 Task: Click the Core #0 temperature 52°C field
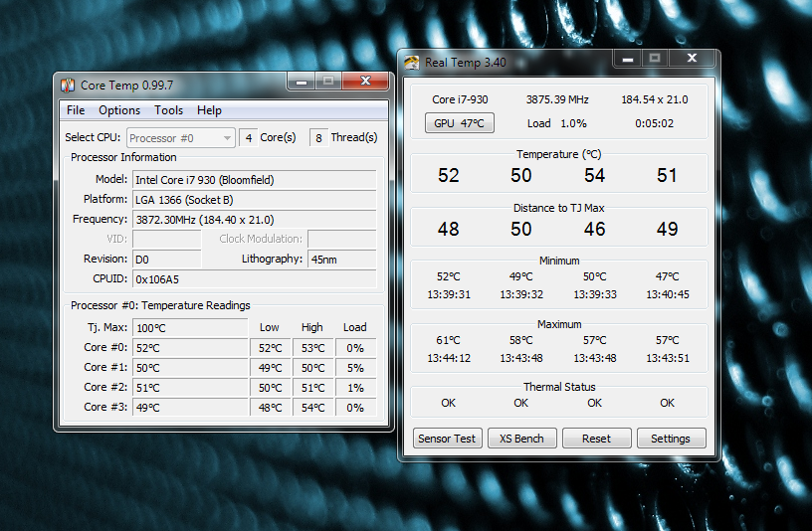click(190, 348)
